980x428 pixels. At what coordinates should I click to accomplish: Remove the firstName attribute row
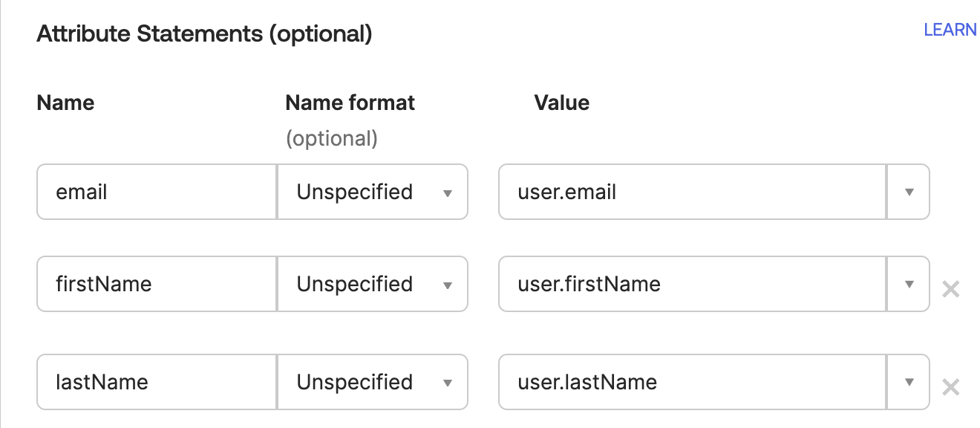[x=951, y=290]
